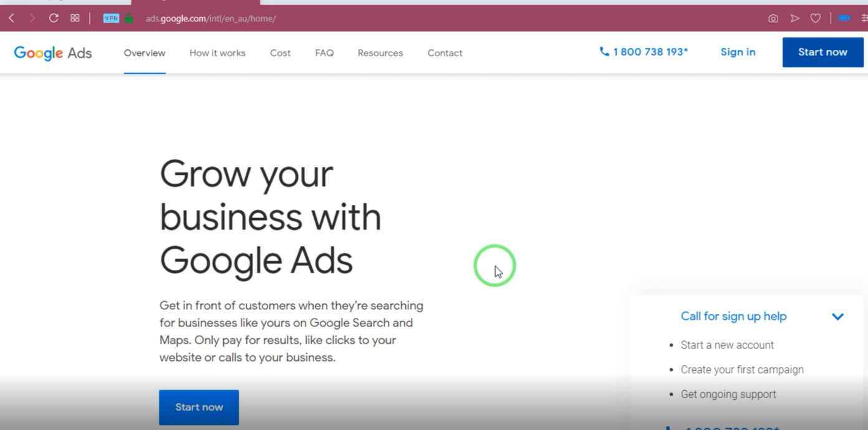This screenshot has height=430, width=868.
Task: Collapse the Call for sign up help chevron
Action: click(837, 317)
